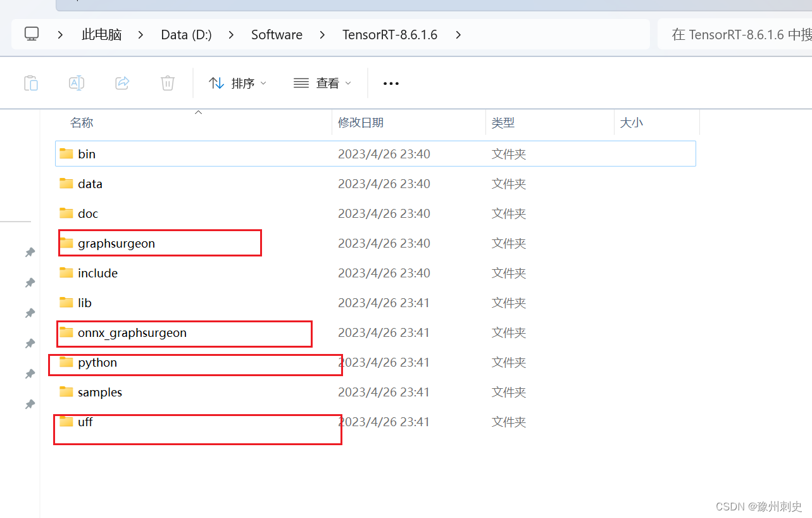This screenshot has width=812, height=518.
Task: Click modified date of data folder
Action: tap(384, 184)
